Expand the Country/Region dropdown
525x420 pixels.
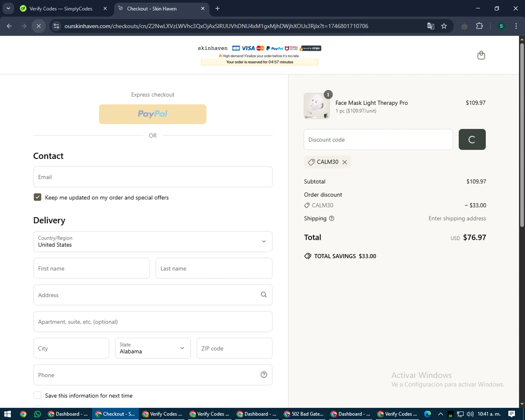point(153,241)
